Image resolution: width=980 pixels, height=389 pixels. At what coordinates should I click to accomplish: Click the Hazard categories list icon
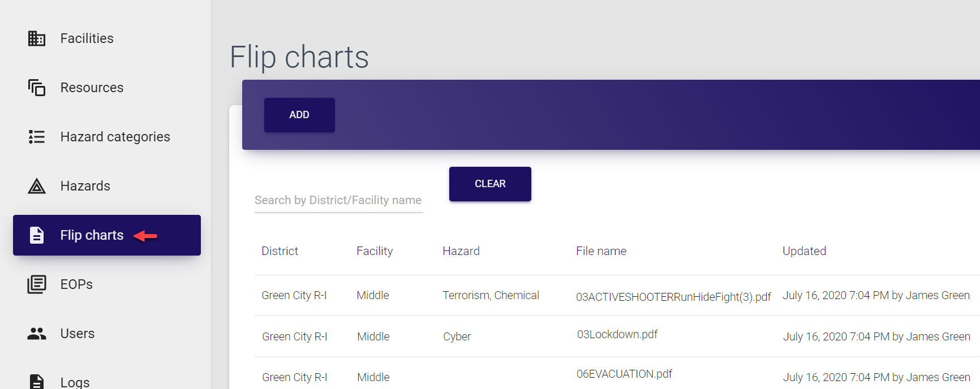tap(37, 137)
